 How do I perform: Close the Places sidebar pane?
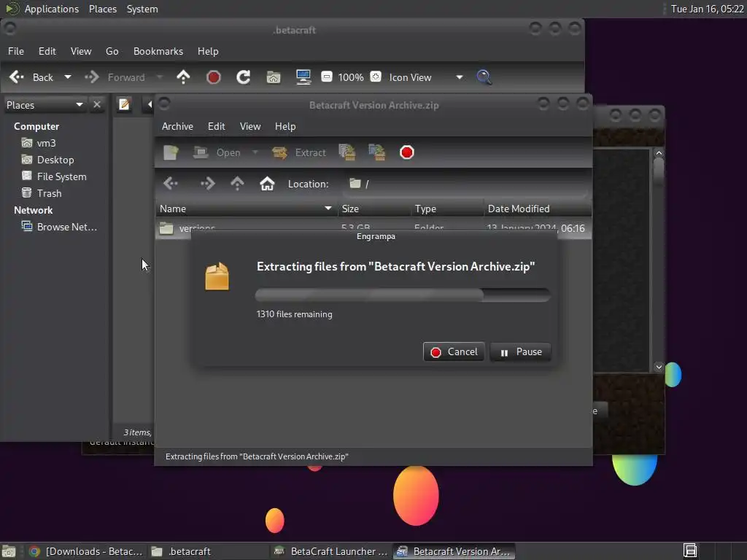pyautogui.click(x=97, y=104)
